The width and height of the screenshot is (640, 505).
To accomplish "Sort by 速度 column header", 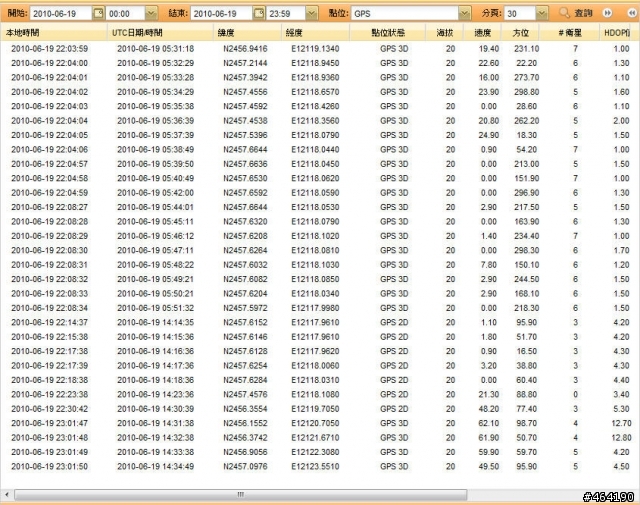I will (x=483, y=33).
